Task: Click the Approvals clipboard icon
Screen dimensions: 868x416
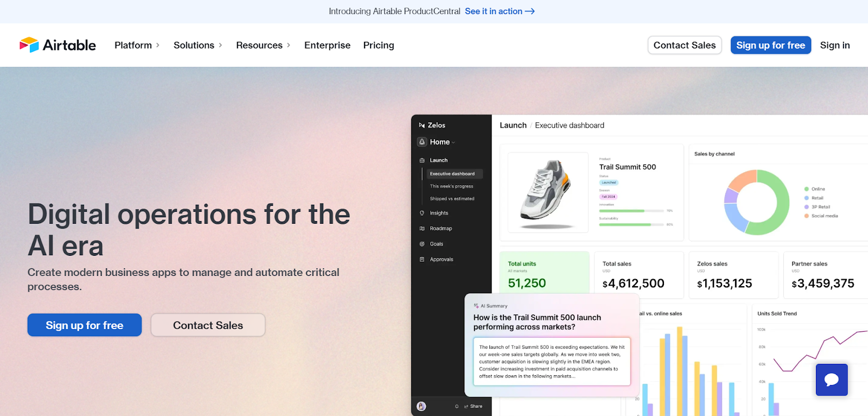Action: click(422, 259)
